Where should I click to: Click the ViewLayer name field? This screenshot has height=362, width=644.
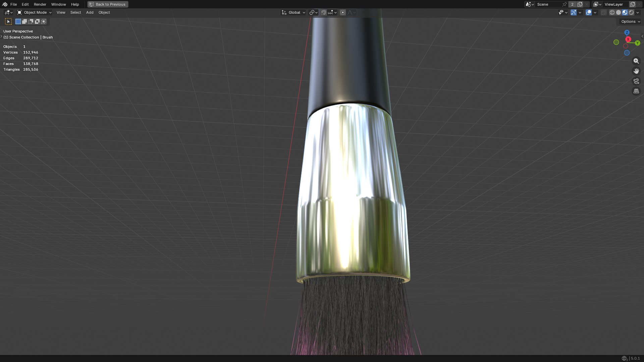pyautogui.click(x=615, y=4)
